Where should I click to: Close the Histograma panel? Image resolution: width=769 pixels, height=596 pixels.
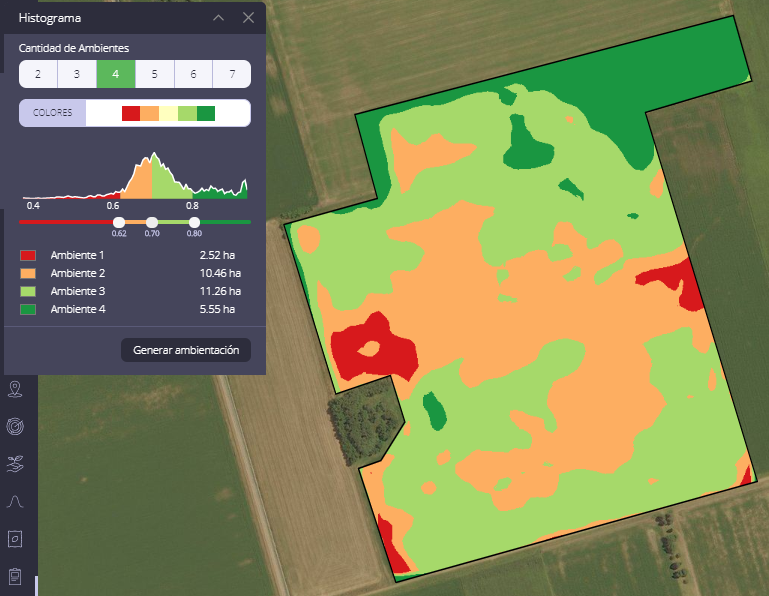pos(248,18)
